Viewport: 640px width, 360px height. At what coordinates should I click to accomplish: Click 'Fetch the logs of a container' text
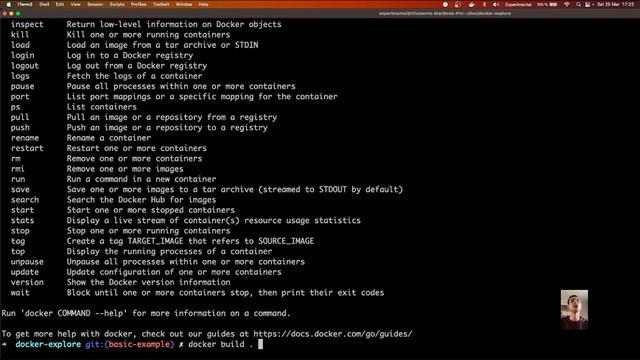click(x=134, y=76)
